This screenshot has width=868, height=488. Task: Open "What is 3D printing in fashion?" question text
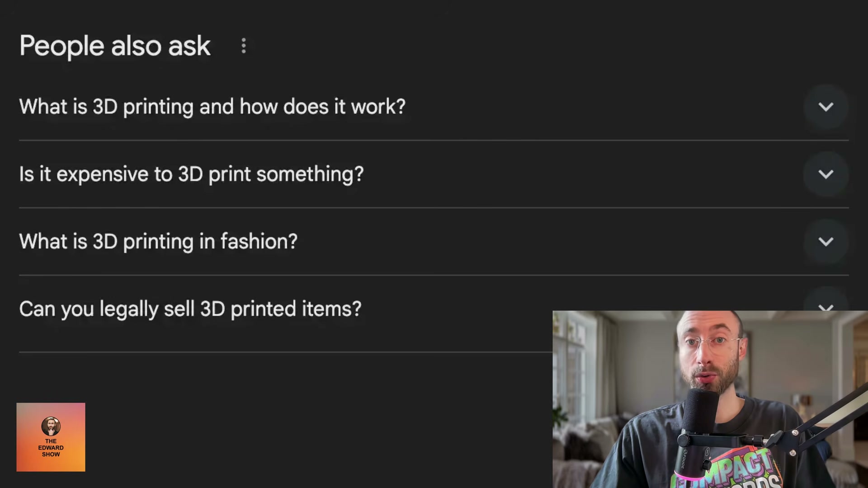click(158, 242)
